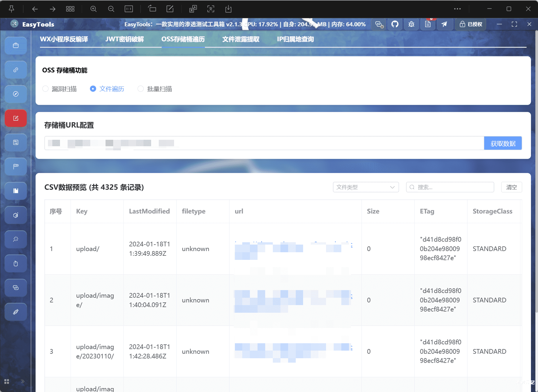Select the 漏洞扫描 radio option
This screenshot has width=538, height=392.
(x=46, y=89)
